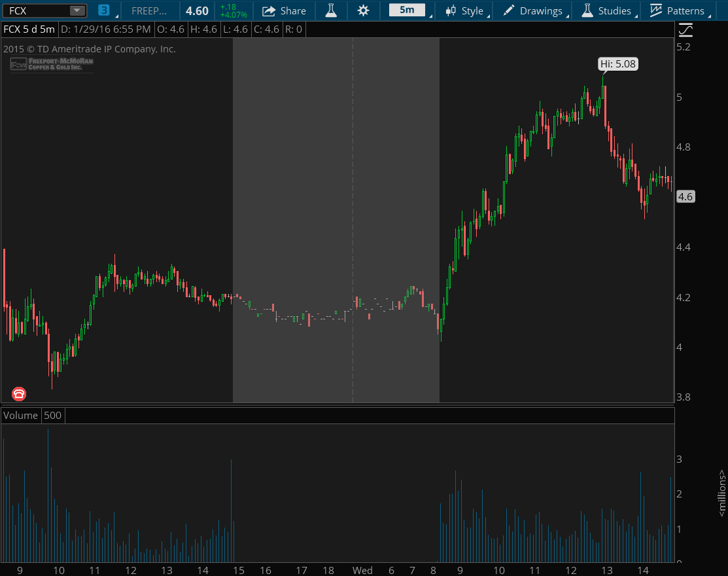Screen dimensions: 728x576
Task: Click the axis scale icon above price axis
Action: coord(685,29)
